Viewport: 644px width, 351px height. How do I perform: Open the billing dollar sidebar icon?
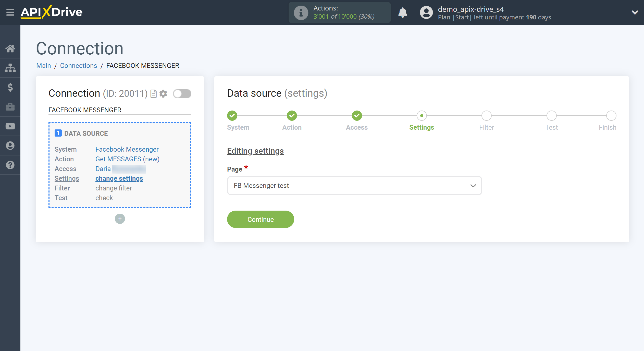[10, 87]
